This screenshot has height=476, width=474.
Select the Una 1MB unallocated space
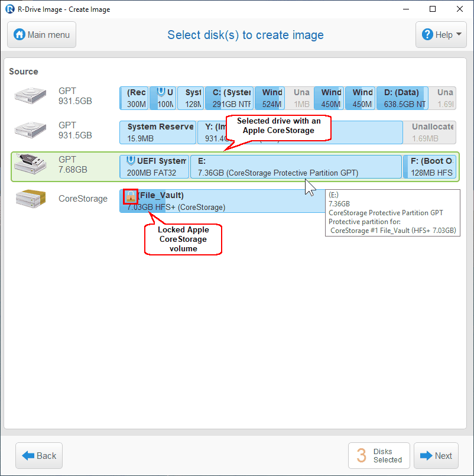coord(299,98)
